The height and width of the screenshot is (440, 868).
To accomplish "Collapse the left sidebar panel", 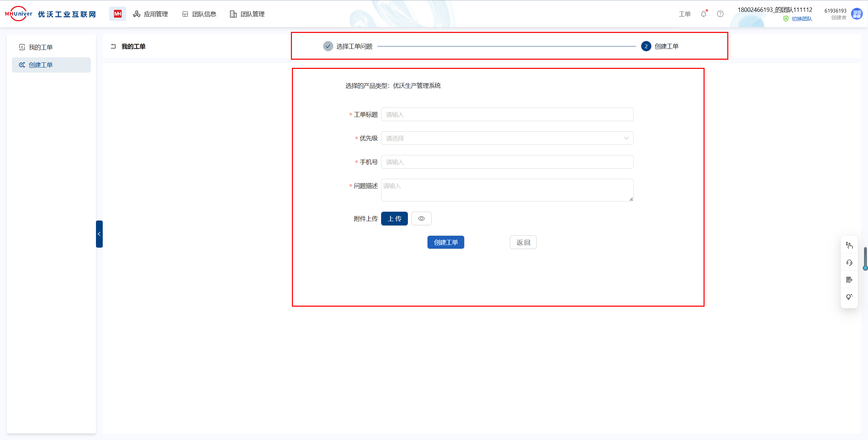I will (99, 234).
